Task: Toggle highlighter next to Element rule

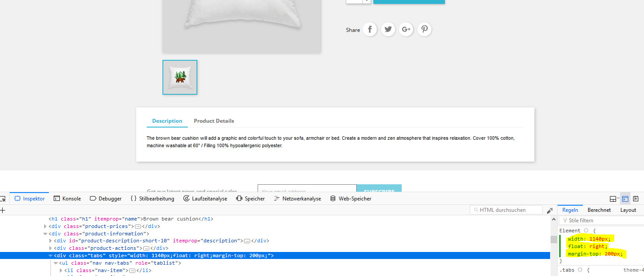Action: [586, 231]
